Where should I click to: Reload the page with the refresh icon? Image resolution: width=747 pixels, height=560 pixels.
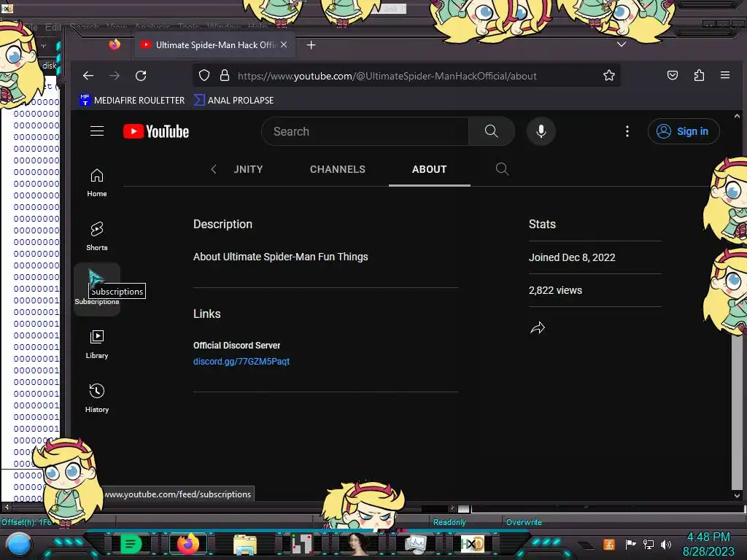pos(141,76)
